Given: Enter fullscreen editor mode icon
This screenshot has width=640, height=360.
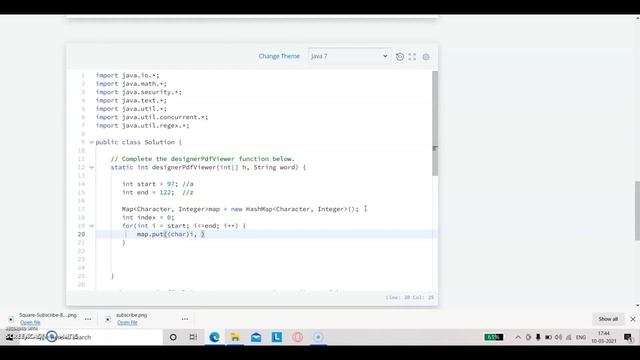Looking at the screenshot, I should 412,57.
